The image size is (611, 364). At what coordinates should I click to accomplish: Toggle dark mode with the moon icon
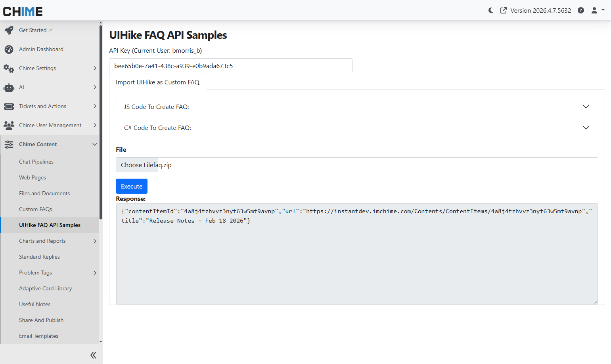[x=490, y=10]
